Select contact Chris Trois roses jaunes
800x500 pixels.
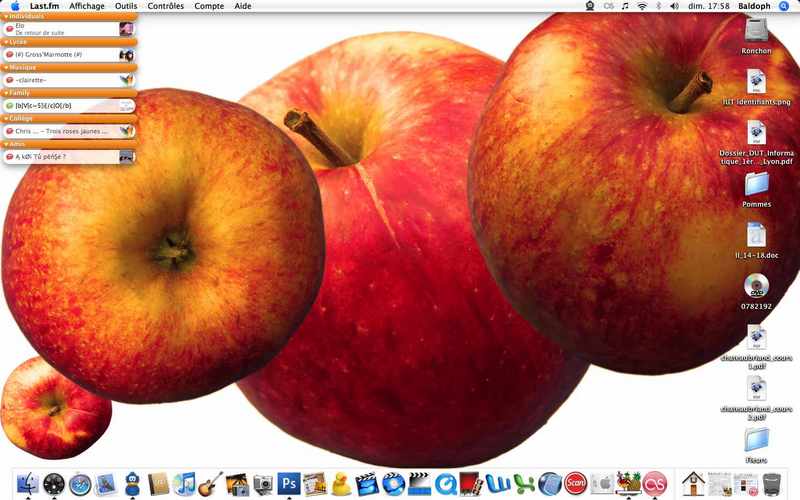pyautogui.click(x=69, y=131)
